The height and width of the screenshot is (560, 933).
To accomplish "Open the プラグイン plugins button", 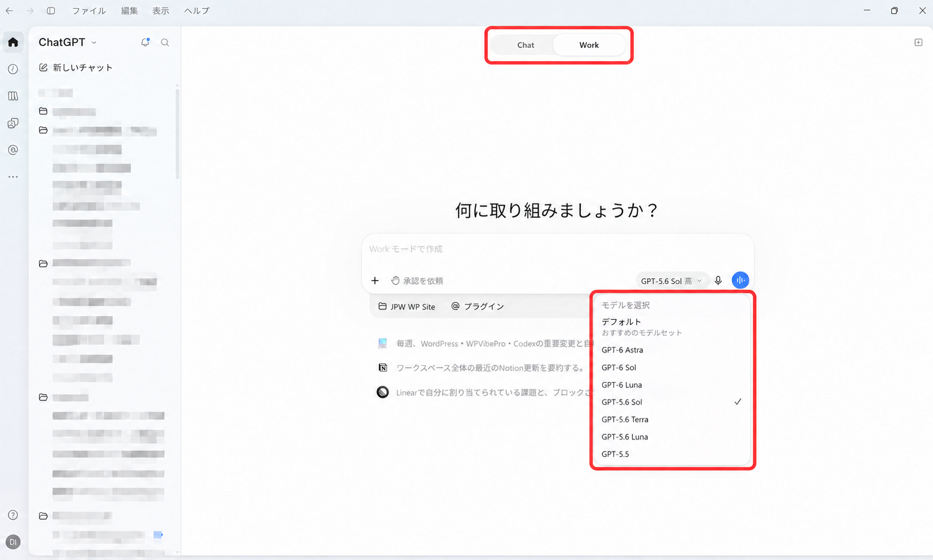I will click(x=478, y=307).
